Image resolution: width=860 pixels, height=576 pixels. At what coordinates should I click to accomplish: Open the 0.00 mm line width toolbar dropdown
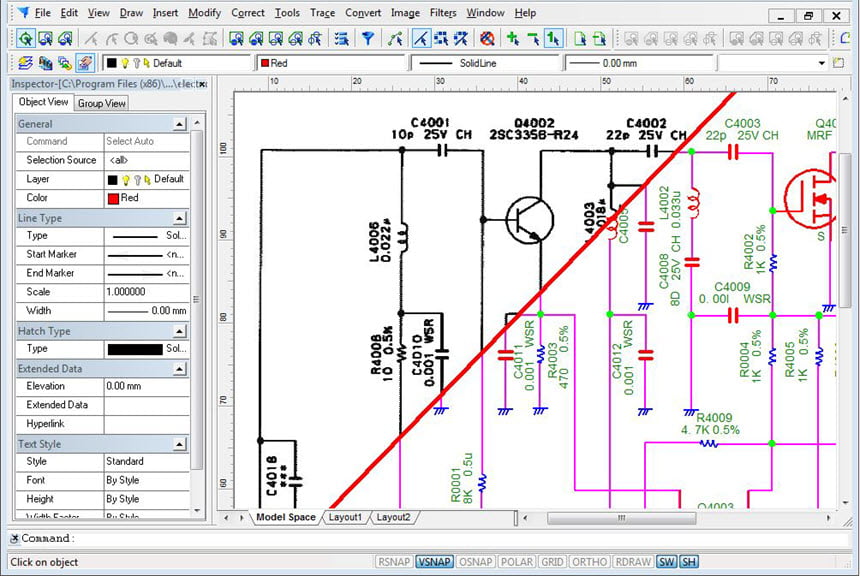coord(639,63)
